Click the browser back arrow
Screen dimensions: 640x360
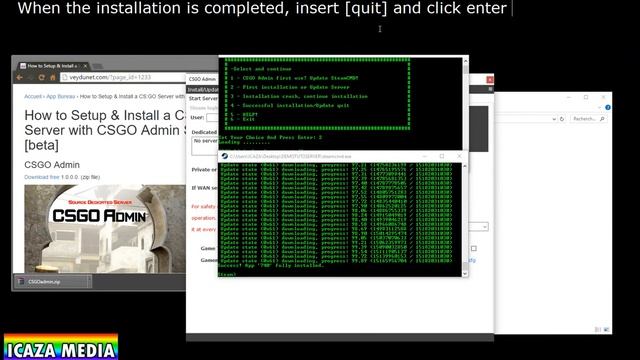20,77
